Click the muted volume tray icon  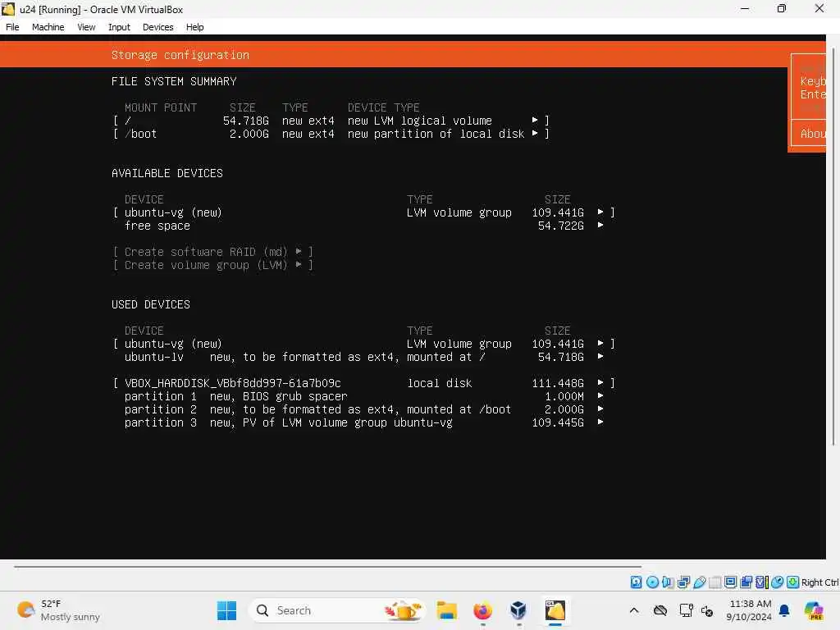707,610
